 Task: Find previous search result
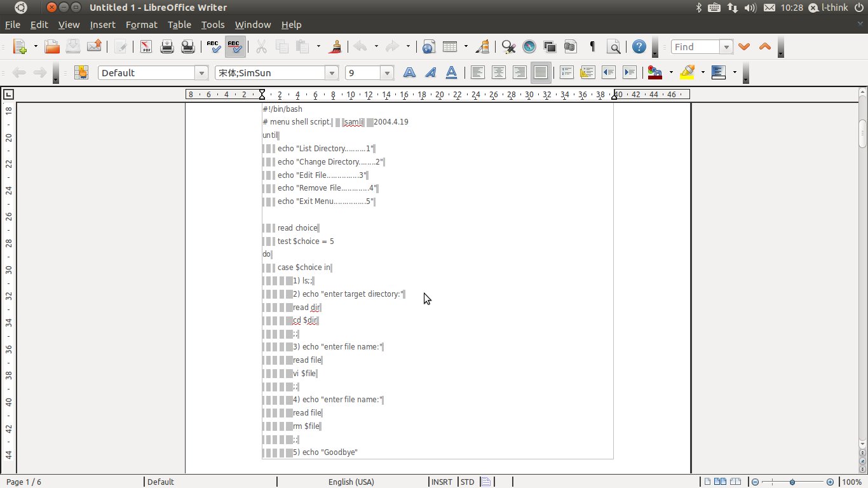(765, 46)
